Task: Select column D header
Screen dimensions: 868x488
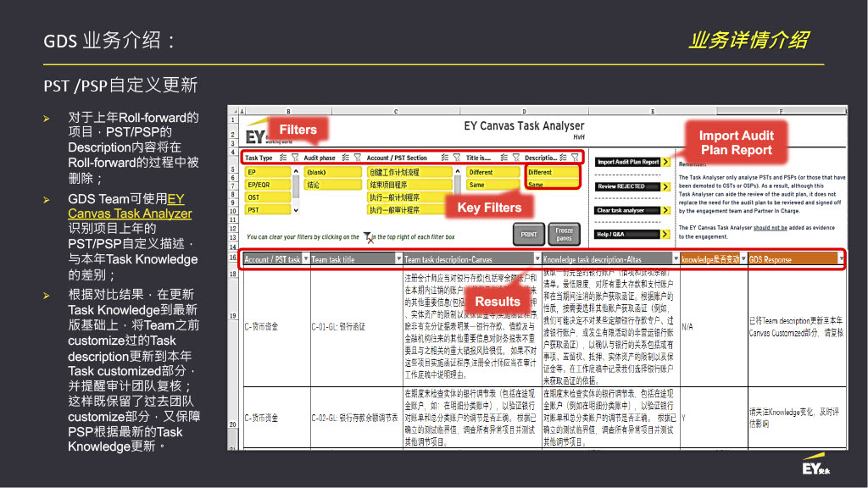Action: [x=524, y=111]
